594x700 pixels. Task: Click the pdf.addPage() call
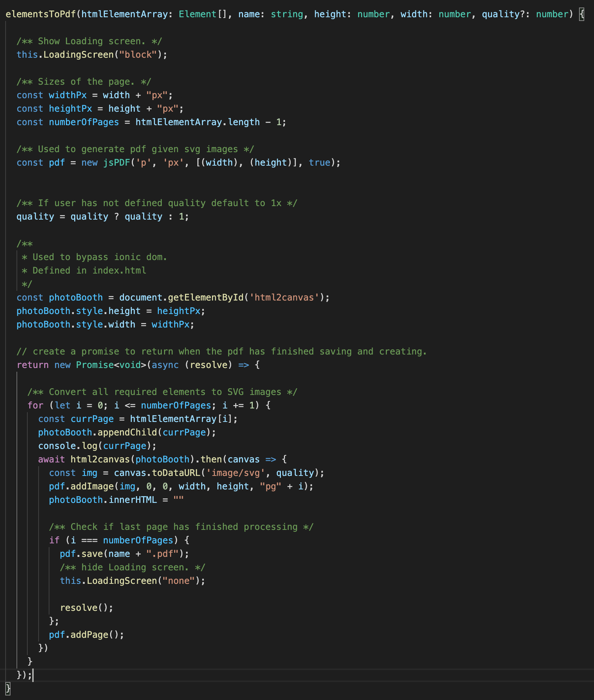[x=87, y=635]
